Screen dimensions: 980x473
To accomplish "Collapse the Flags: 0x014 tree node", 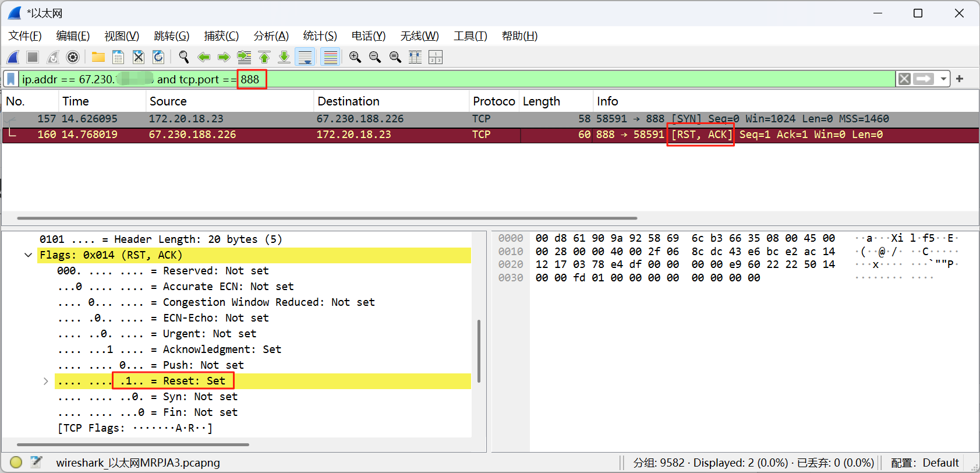I will click(28, 255).
